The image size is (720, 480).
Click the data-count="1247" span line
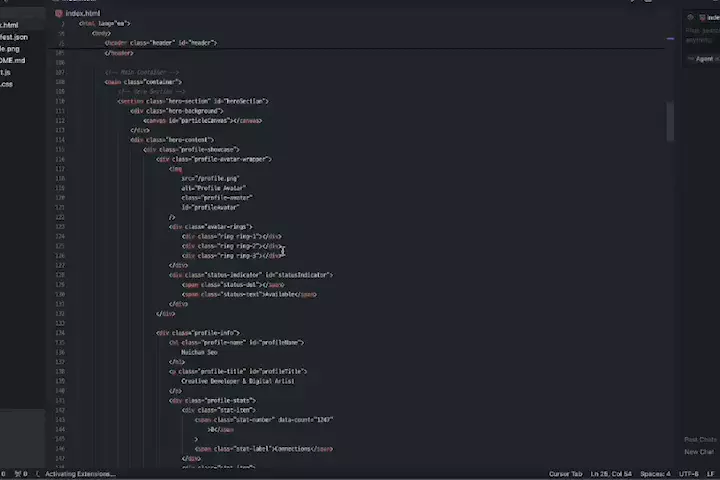pyautogui.click(x=264, y=419)
